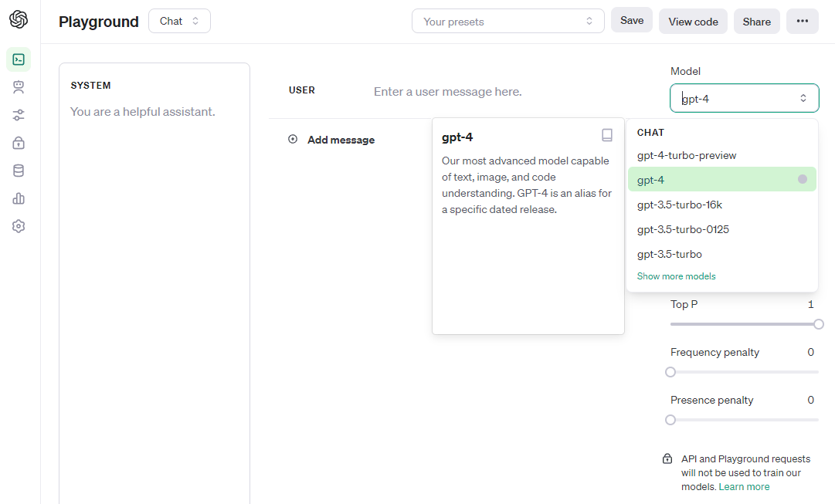Open the Your presets dropdown
The width and height of the screenshot is (835, 504).
click(507, 22)
